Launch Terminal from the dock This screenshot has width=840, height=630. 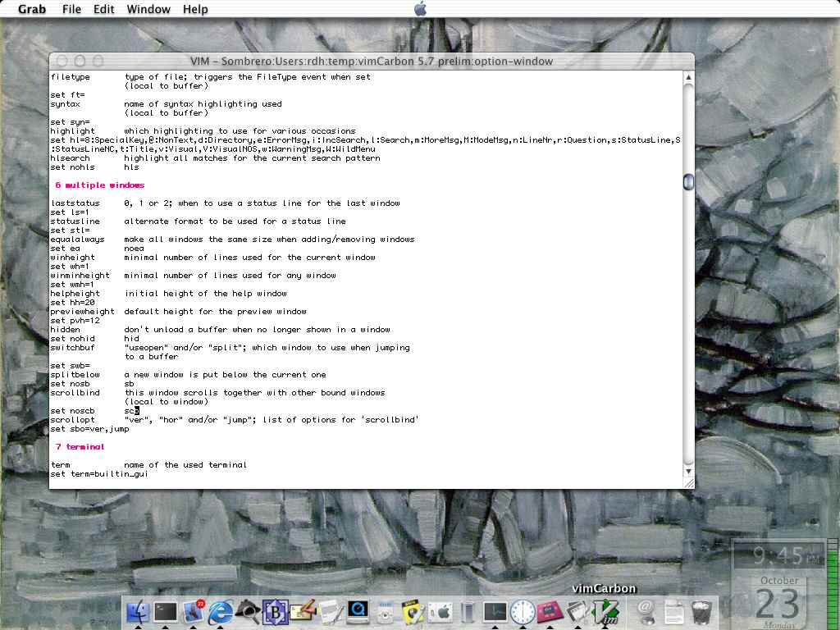(x=166, y=611)
